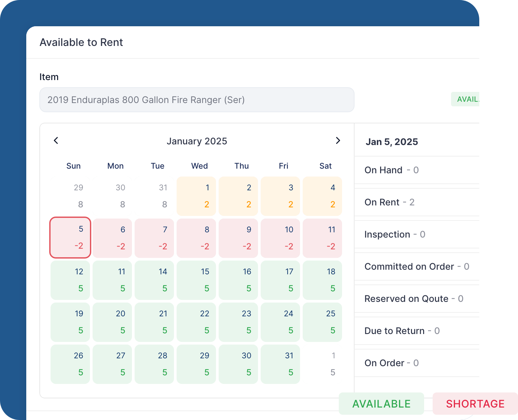Go to the next month
Image resolution: width=518 pixels, height=420 pixels.
[x=338, y=140]
